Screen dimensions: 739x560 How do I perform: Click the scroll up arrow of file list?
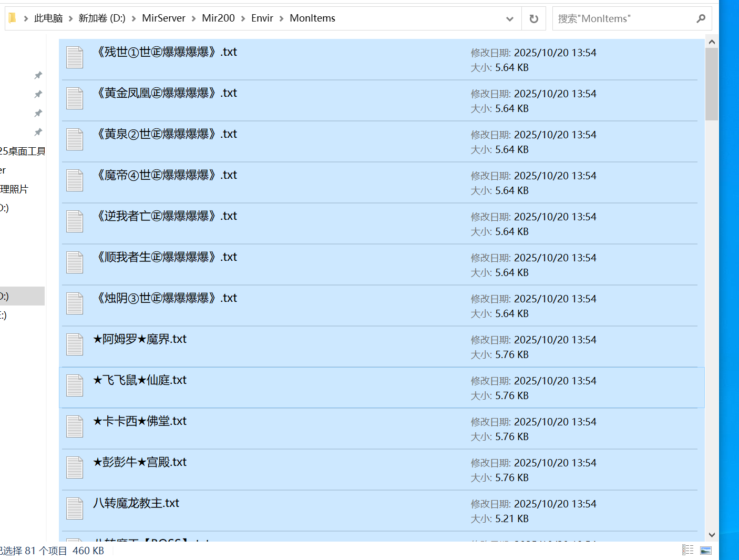click(x=712, y=42)
